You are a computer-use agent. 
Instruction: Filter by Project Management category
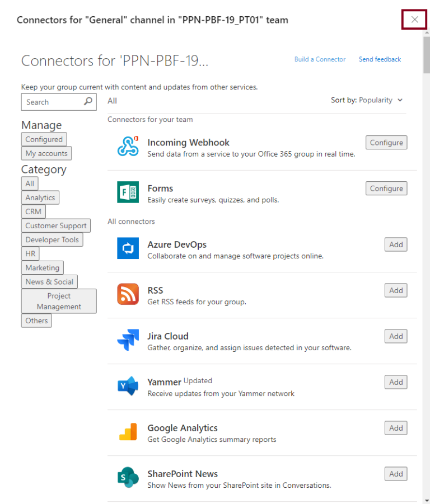coord(59,301)
